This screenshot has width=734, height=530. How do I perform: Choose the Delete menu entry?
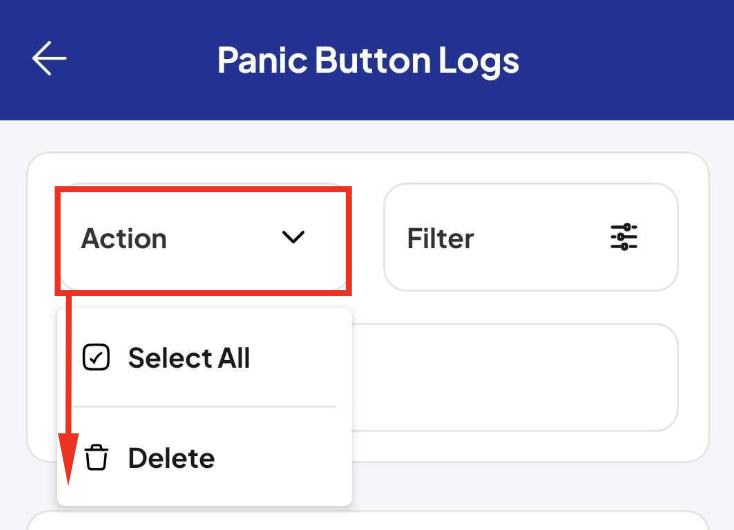point(205,457)
